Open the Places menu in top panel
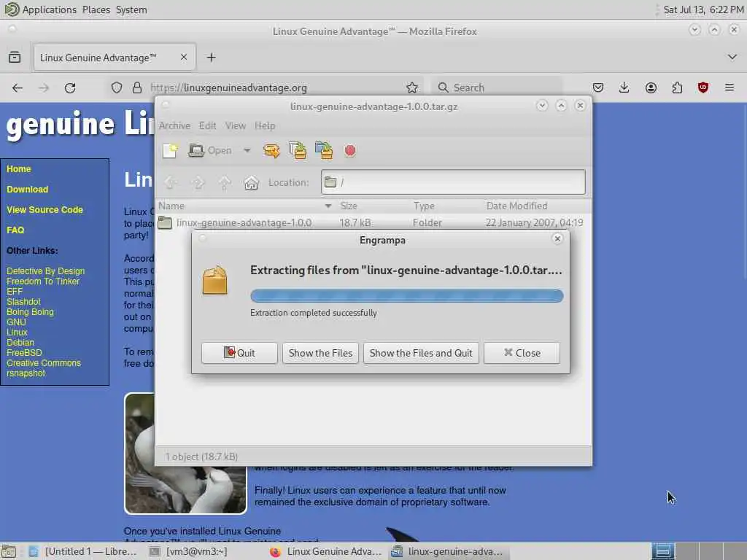The width and height of the screenshot is (747, 560). point(96,9)
